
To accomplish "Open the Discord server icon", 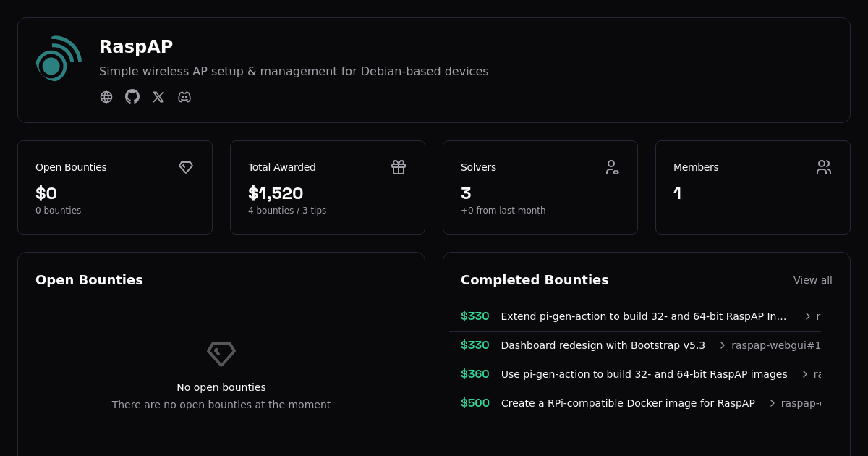I will tap(184, 97).
